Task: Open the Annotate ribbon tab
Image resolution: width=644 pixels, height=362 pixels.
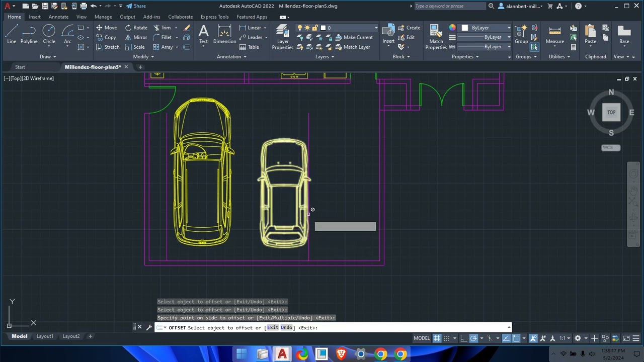Action: tap(58, 17)
